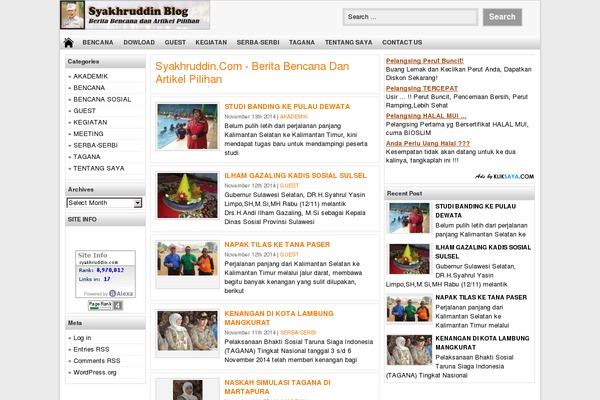Open STUDI BANDING KE PULAU DEWATA article
The width and height of the screenshot is (600, 400).
click(x=287, y=106)
